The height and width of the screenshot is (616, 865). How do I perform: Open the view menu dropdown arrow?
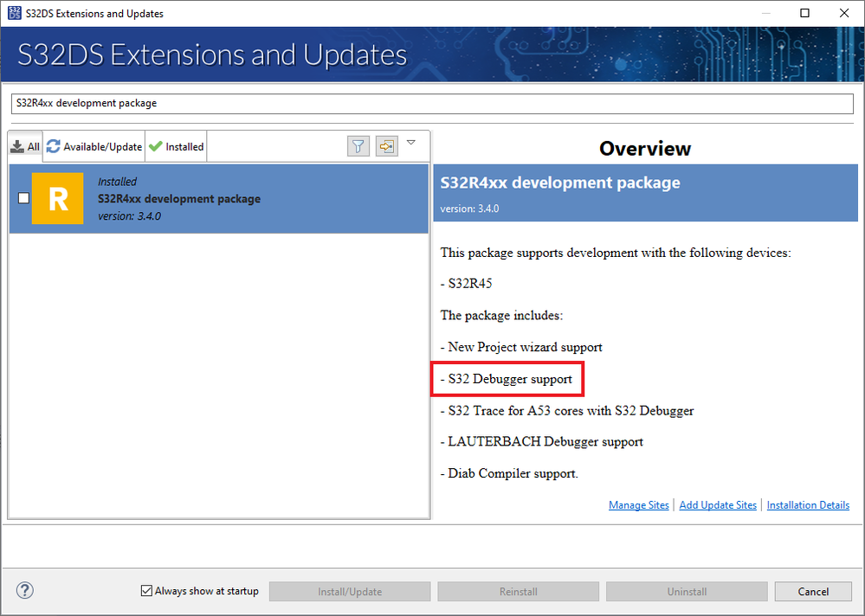(411, 143)
